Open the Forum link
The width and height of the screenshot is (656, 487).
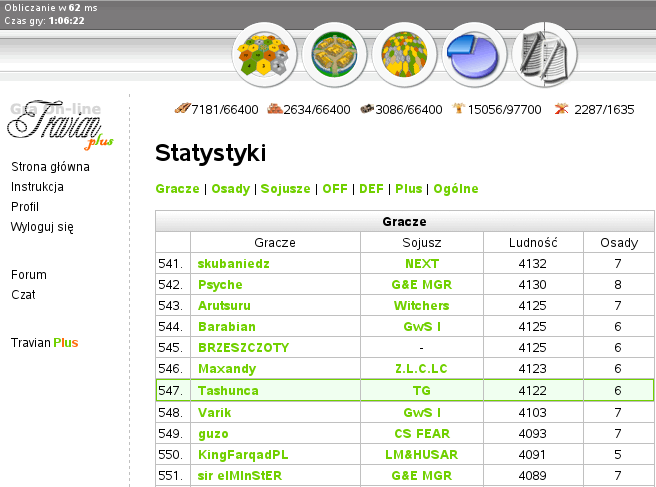point(28,275)
